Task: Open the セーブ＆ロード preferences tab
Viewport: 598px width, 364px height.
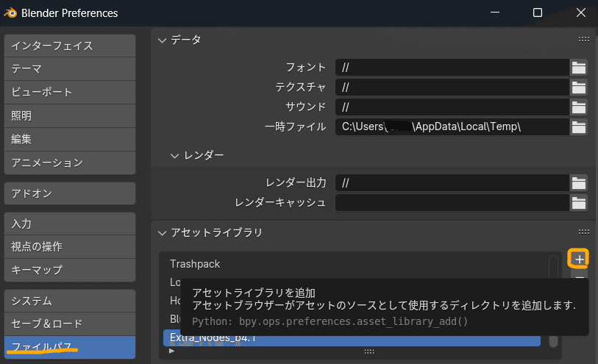Action: [70, 324]
